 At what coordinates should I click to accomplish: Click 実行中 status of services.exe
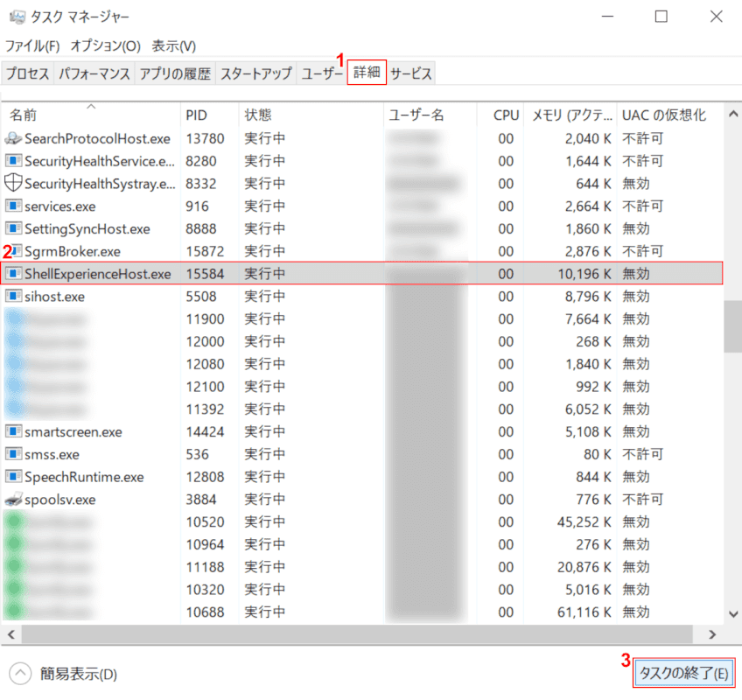(264, 206)
